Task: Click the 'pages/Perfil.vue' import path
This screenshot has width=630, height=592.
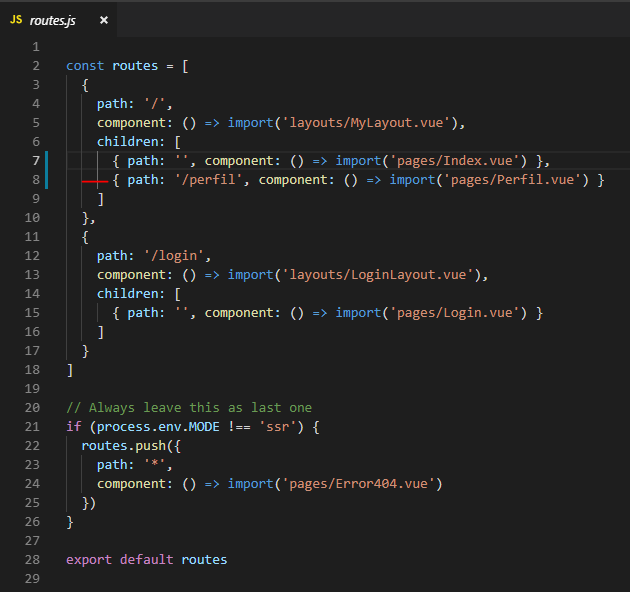Action: tap(514, 180)
